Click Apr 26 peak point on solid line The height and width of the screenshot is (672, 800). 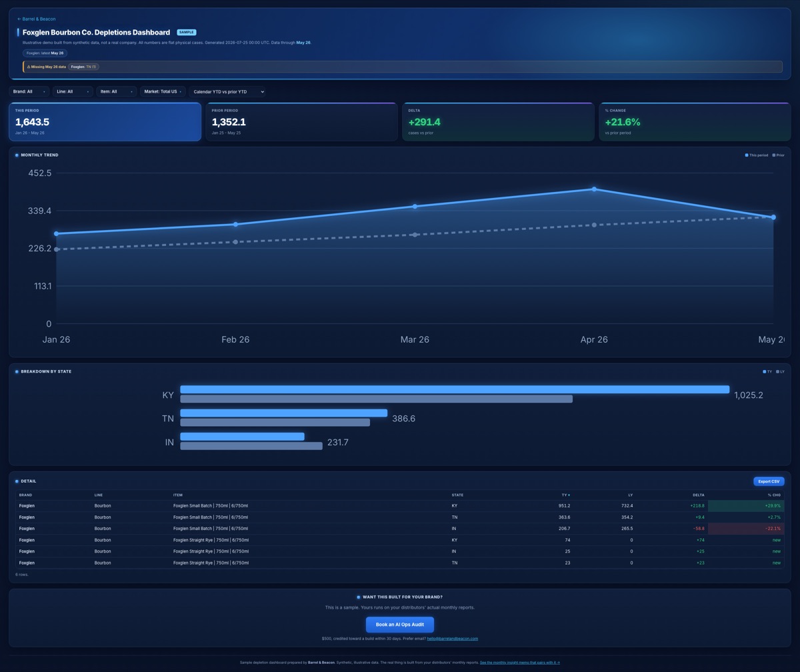coord(594,189)
